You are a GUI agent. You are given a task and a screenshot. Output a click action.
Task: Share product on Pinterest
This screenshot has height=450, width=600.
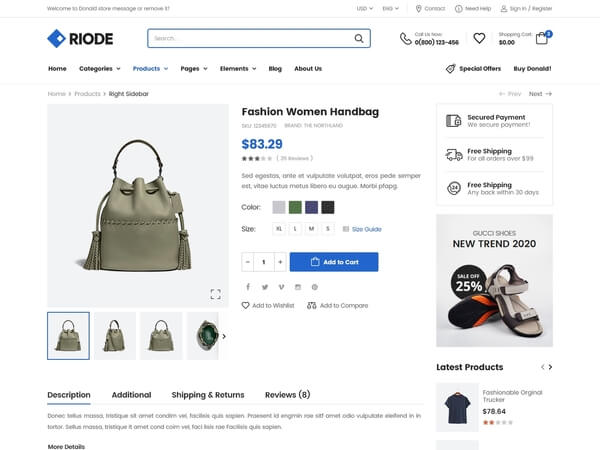314,287
